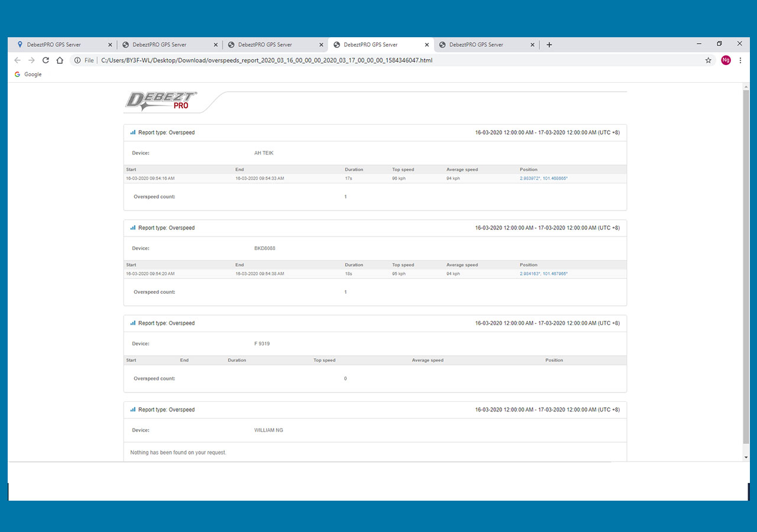Click the date range in BKD8088 report header
Image resolution: width=757 pixels, height=532 pixels.
[548, 228]
